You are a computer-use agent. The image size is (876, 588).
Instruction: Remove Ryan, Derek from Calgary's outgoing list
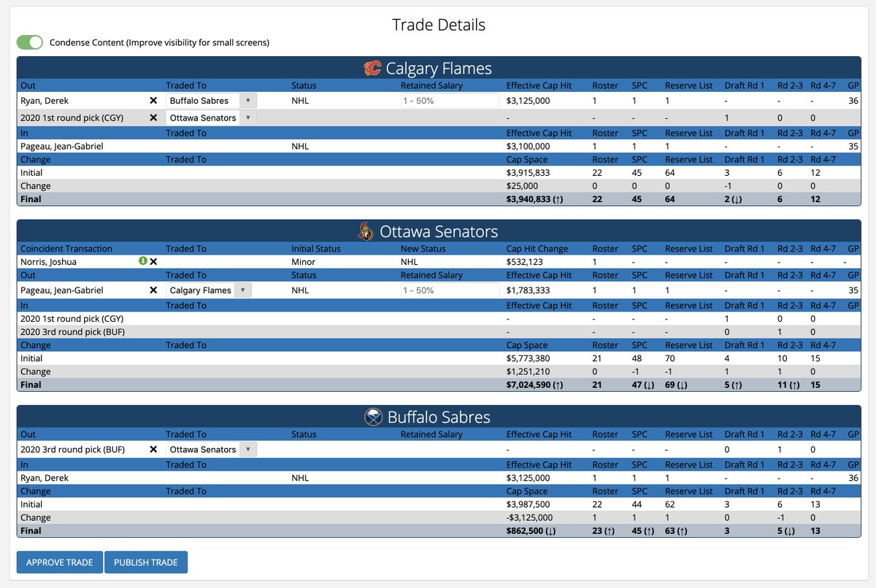[153, 101]
